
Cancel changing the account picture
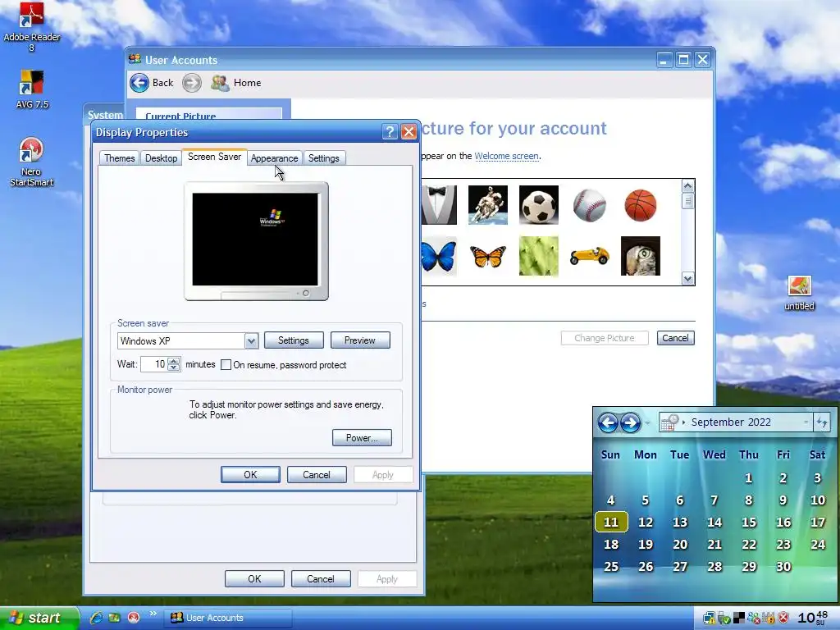click(x=676, y=338)
